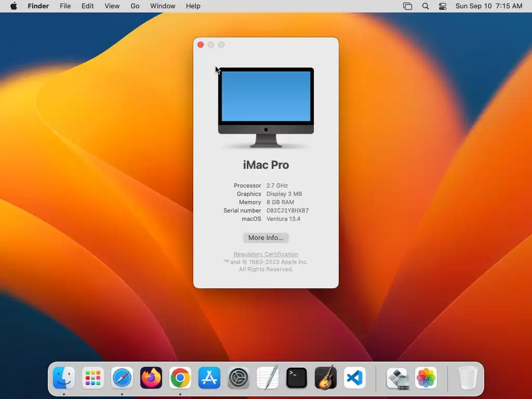
Task: Open the Help menu
Action: (x=193, y=6)
